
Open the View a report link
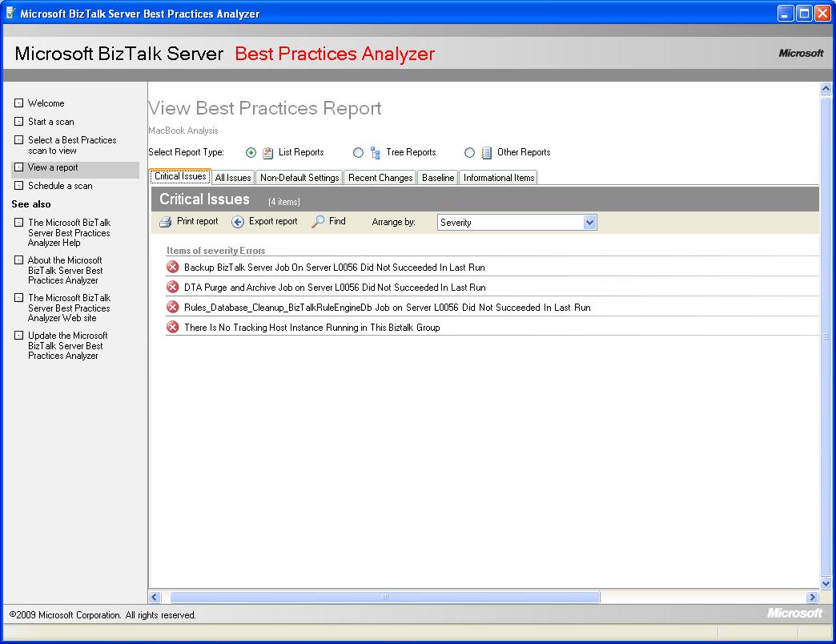53,167
